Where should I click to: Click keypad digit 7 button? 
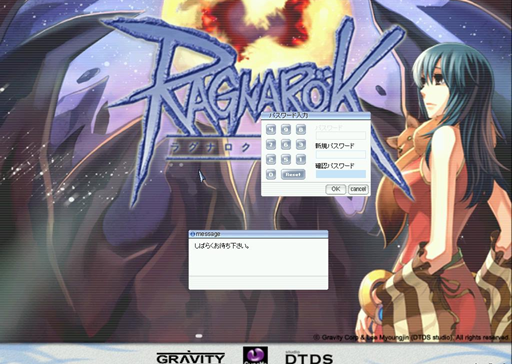coord(271,144)
